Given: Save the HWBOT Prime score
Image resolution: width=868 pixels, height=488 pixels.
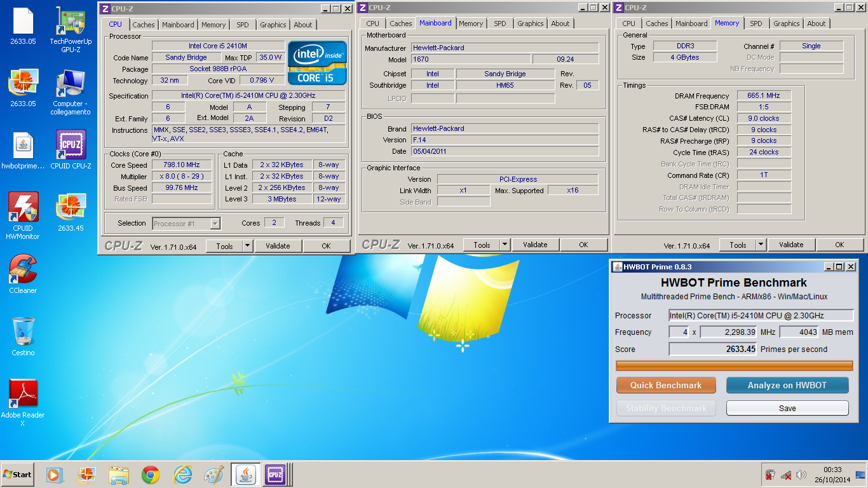Looking at the screenshot, I should tap(787, 408).
